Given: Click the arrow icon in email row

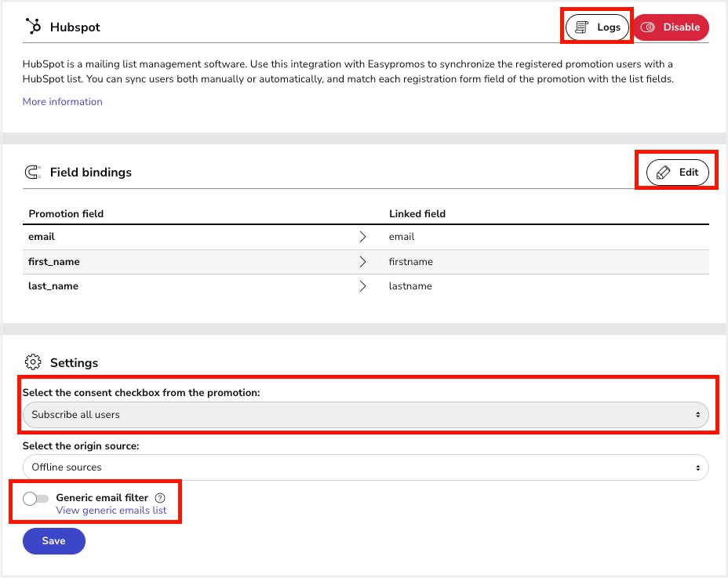Looking at the screenshot, I should click(362, 237).
